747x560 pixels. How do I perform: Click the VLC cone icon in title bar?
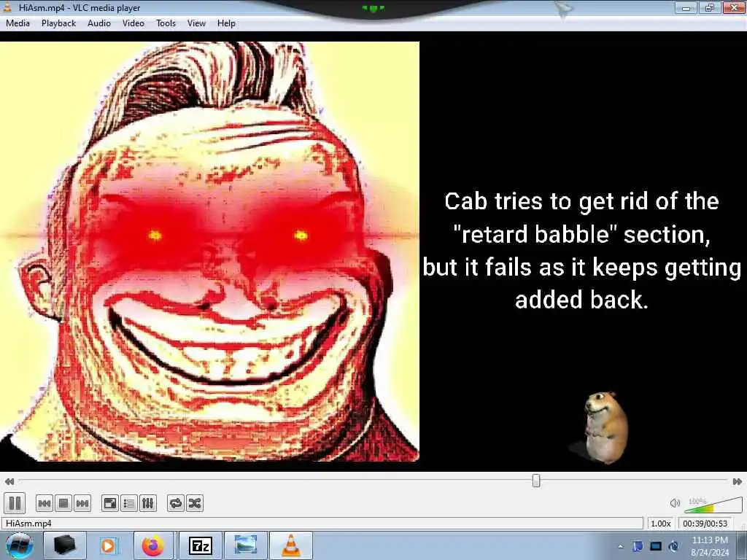[7, 7]
